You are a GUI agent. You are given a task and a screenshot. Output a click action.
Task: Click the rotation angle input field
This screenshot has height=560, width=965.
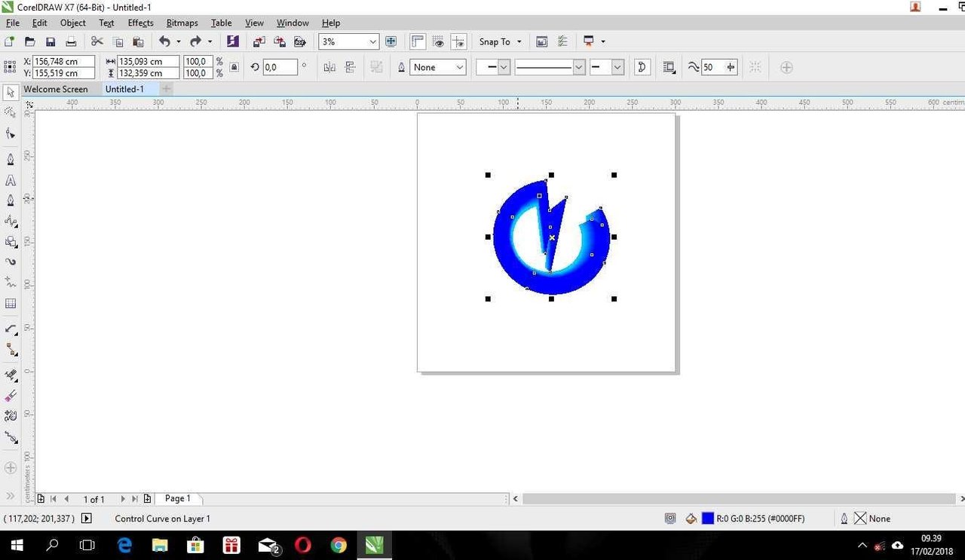(x=280, y=67)
